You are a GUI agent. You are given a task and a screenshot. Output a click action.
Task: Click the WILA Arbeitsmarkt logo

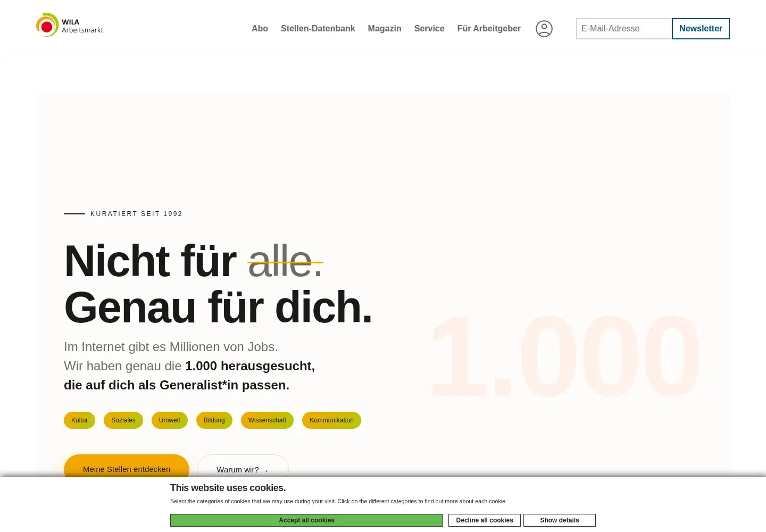coord(70,26)
